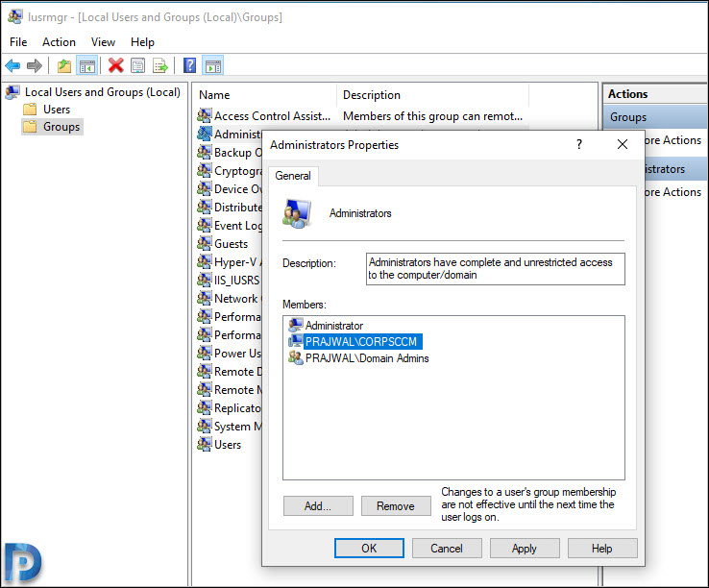Click the Device O... group icon

click(x=205, y=188)
